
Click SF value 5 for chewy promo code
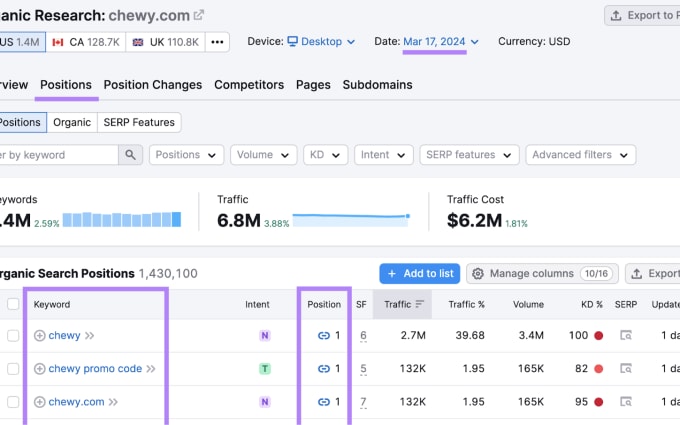point(363,369)
